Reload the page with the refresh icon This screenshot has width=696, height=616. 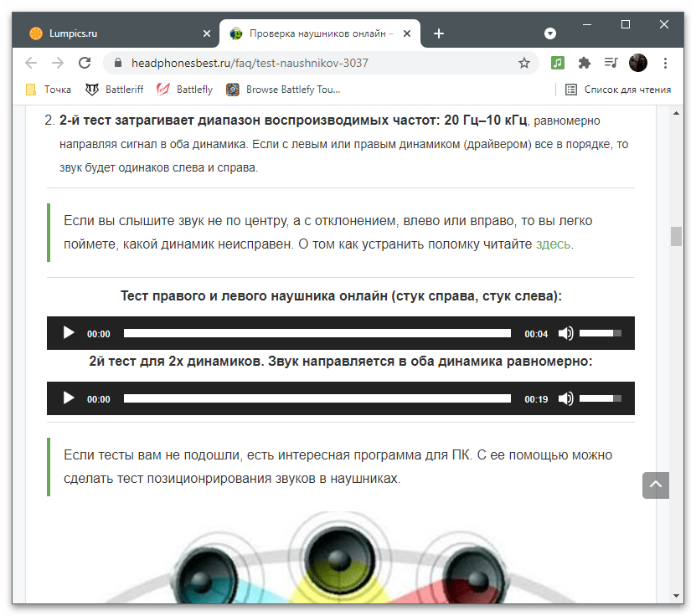(x=84, y=63)
